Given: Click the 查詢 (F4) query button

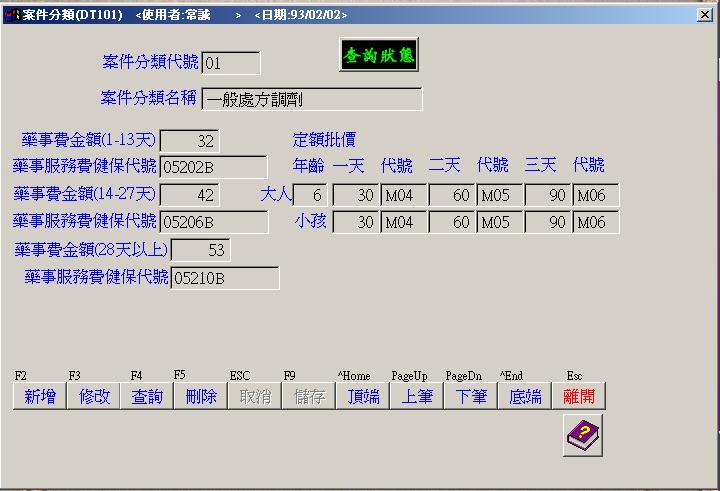Looking at the screenshot, I should point(147,396).
